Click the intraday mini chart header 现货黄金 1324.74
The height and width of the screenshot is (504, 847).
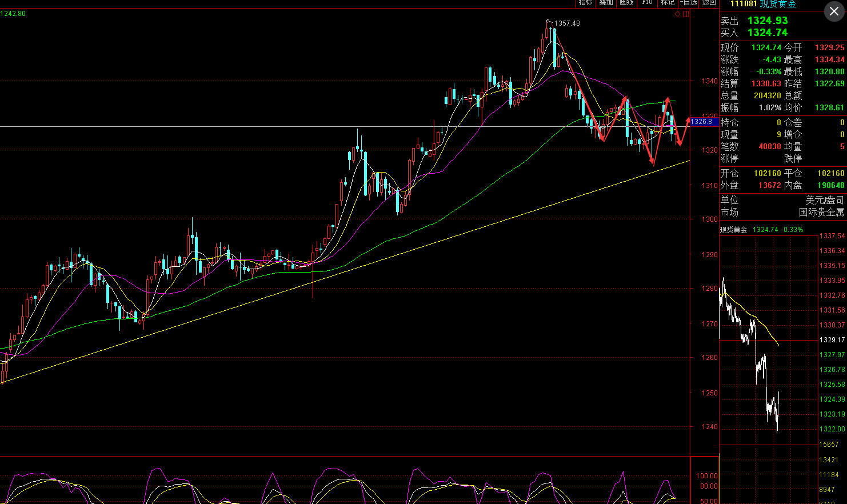coord(761,230)
